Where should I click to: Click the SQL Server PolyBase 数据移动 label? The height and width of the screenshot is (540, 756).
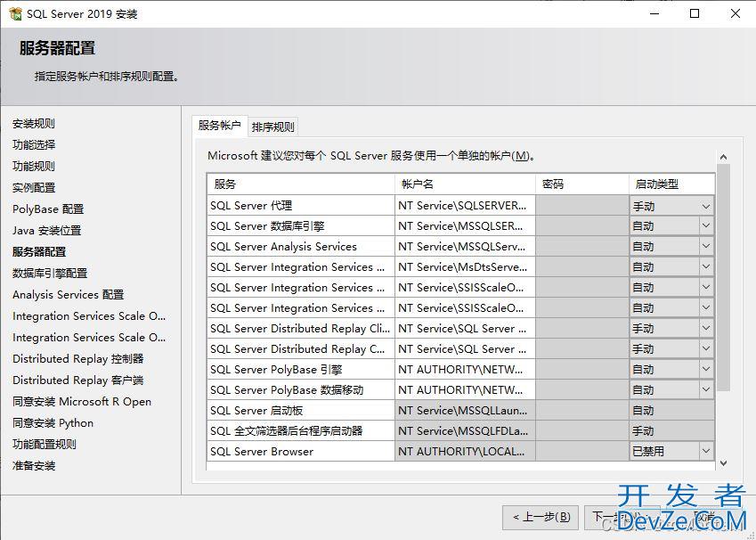(x=287, y=390)
